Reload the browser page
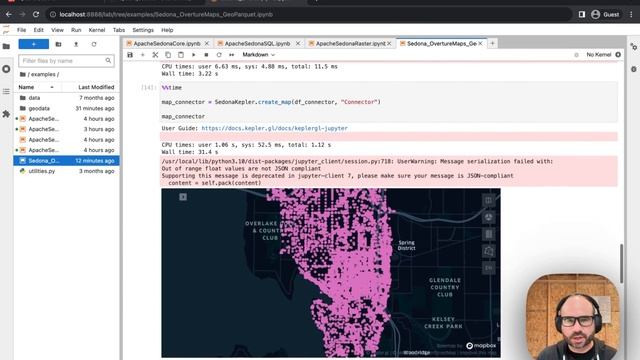Viewport: 640px width, 360px height. pyautogui.click(x=36, y=14)
